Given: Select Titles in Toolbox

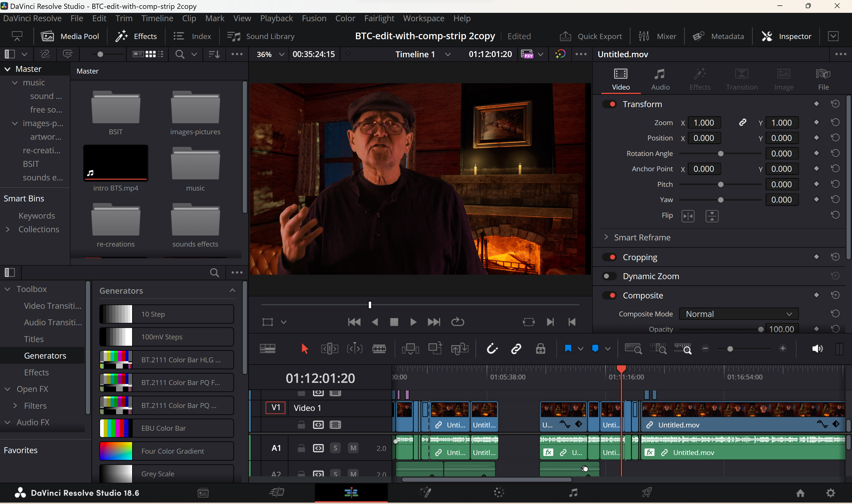Looking at the screenshot, I should [x=34, y=339].
